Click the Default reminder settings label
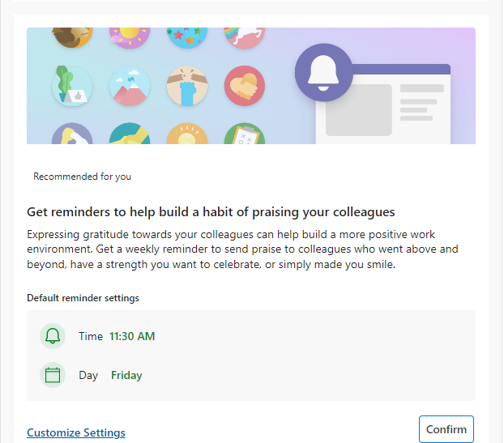Viewport: 504px width, 443px height. pos(83,298)
